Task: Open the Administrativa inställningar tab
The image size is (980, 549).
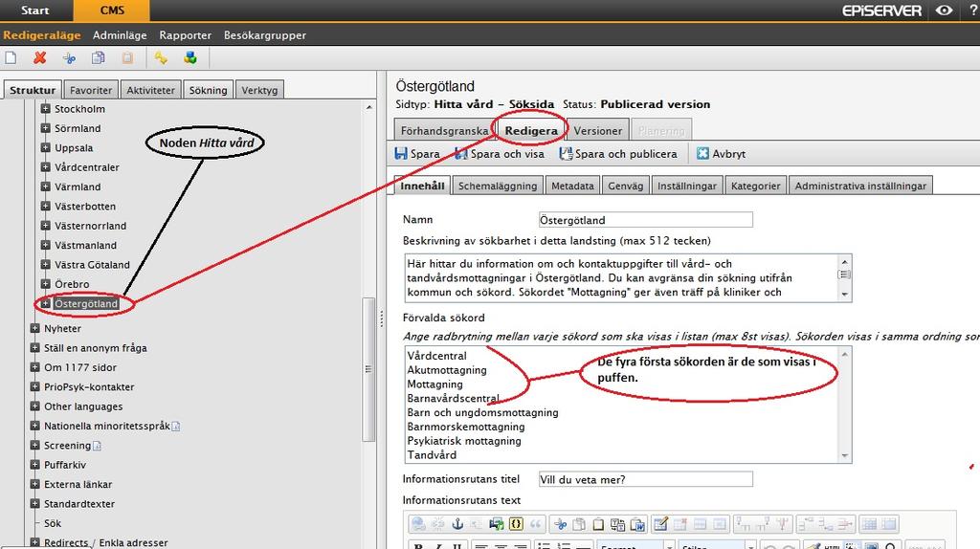Action: point(860,186)
